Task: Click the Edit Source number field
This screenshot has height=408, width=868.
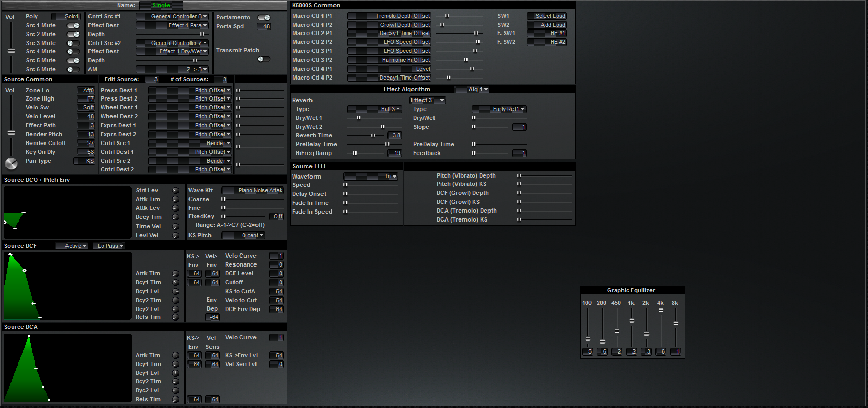Action: [x=152, y=80]
